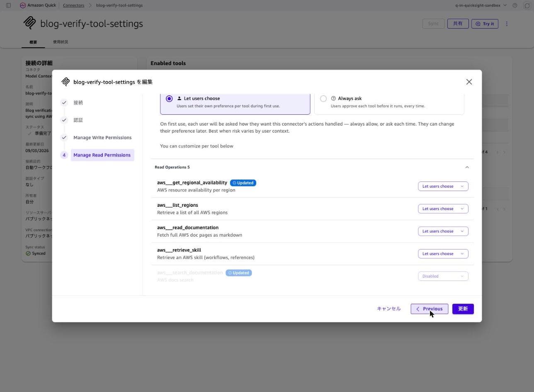The height and width of the screenshot is (392, 534).
Task: Collapse the Read Operations 5 section
Action: pyautogui.click(x=467, y=167)
